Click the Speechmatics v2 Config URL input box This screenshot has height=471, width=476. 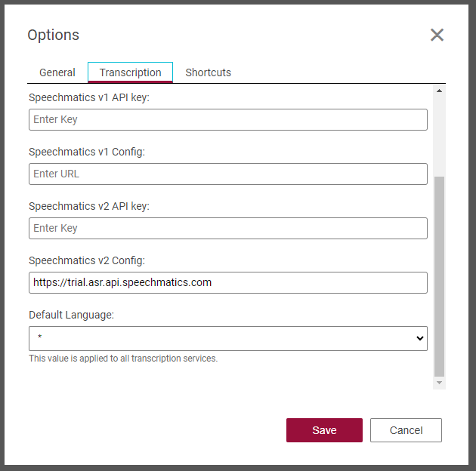point(228,282)
